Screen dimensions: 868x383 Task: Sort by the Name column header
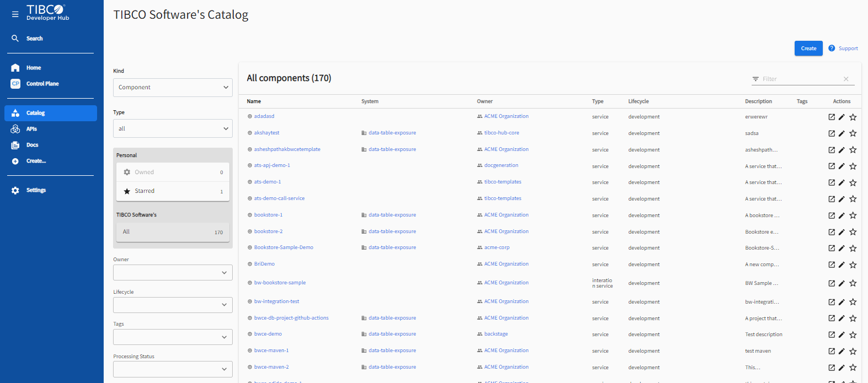[254, 101]
